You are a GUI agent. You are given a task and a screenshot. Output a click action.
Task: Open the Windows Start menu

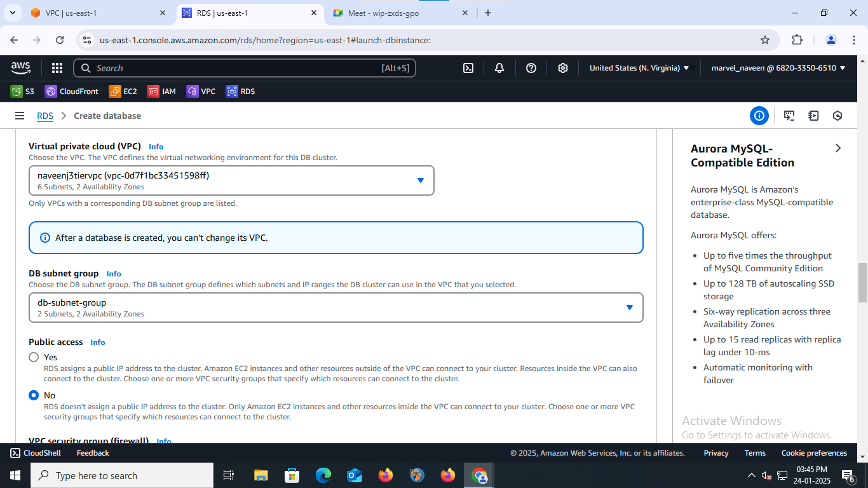pyautogui.click(x=15, y=475)
